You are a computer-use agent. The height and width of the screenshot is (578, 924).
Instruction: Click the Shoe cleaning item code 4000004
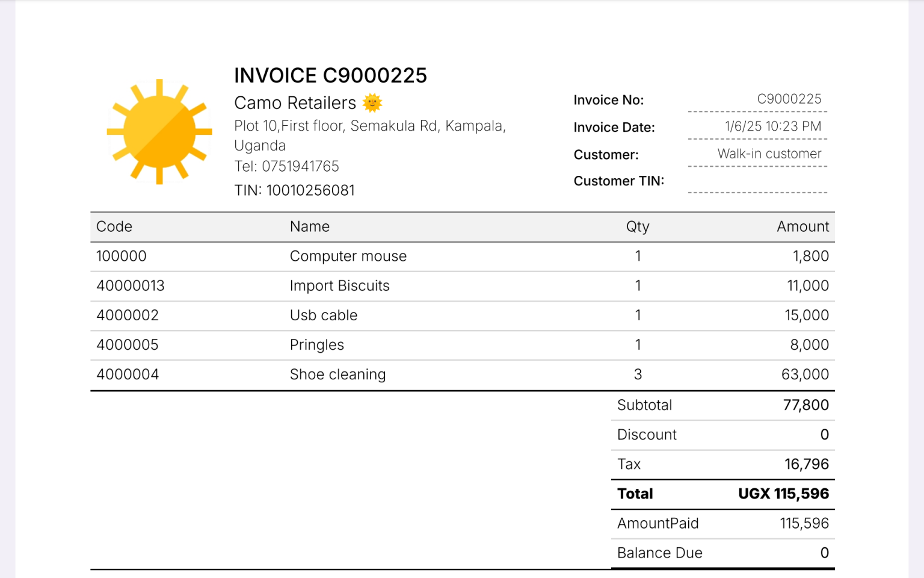127,374
